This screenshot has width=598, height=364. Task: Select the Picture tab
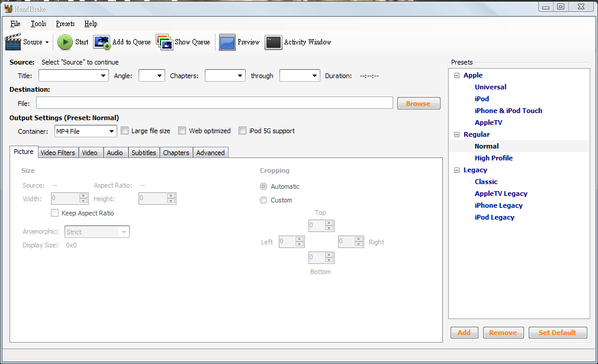coord(24,152)
